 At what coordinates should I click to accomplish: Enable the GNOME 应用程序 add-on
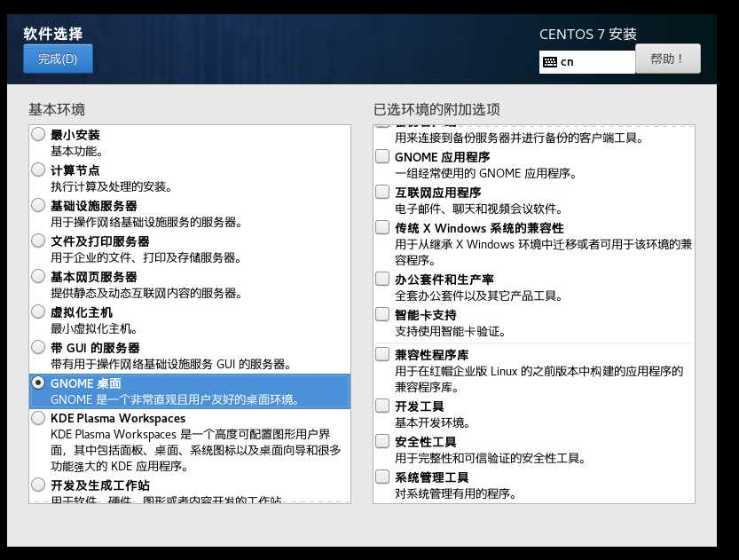(382, 156)
